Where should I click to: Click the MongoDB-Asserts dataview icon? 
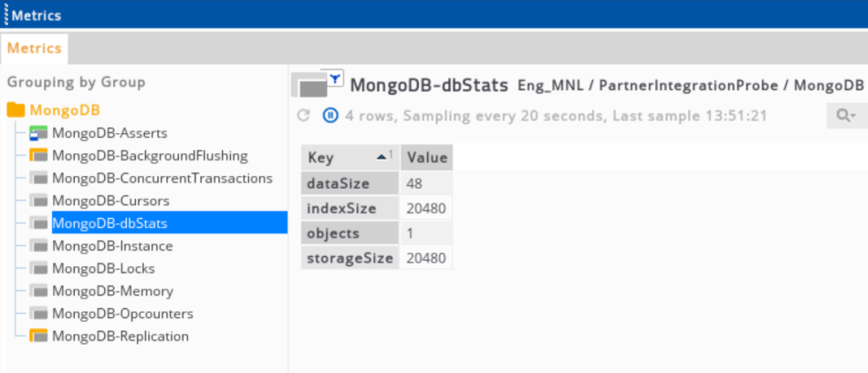click(38, 133)
